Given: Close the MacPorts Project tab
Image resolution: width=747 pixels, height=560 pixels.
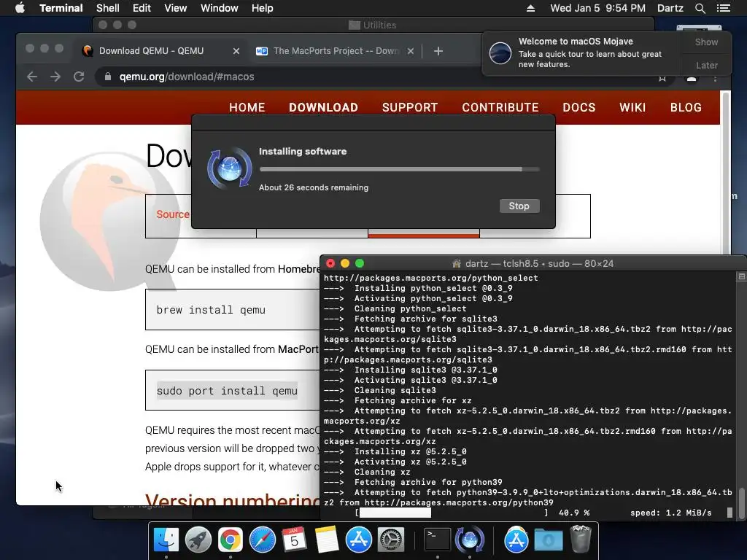Looking at the screenshot, I should click(411, 51).
